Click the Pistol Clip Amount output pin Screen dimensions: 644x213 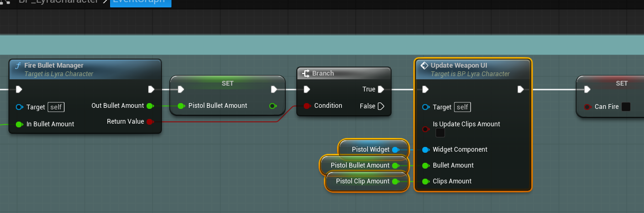click(x=396, y=181)
